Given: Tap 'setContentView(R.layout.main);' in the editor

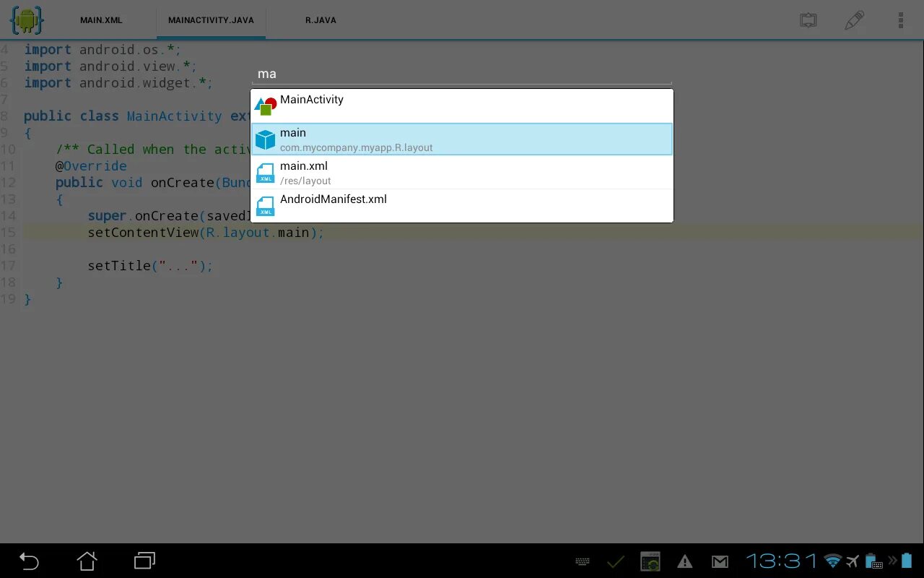Looking at the screenshot, I should click(206, 233).
